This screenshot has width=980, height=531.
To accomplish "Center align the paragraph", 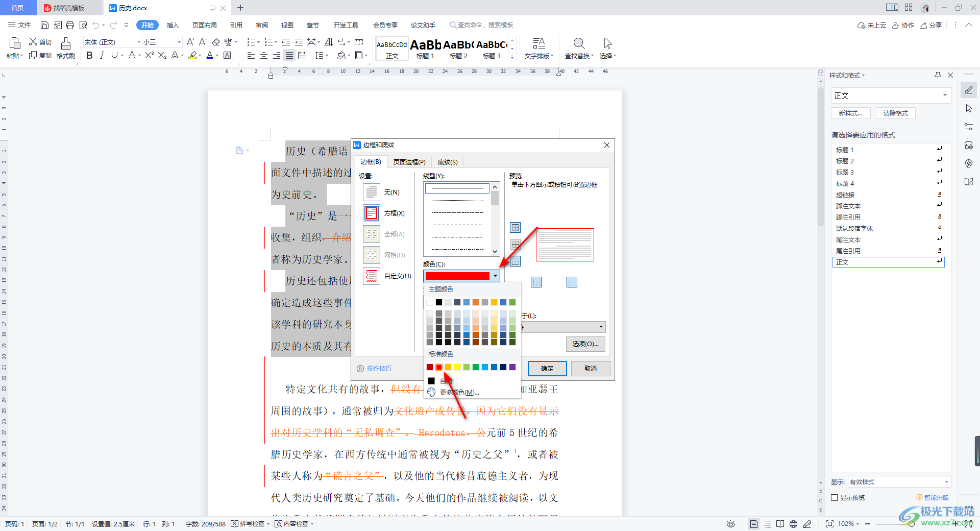I will tap(263, 55).
